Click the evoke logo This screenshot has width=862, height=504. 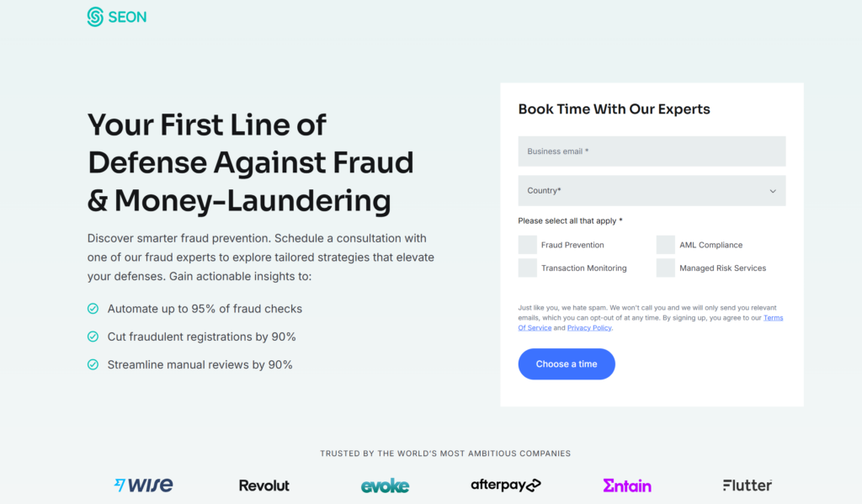coord(385,485)
